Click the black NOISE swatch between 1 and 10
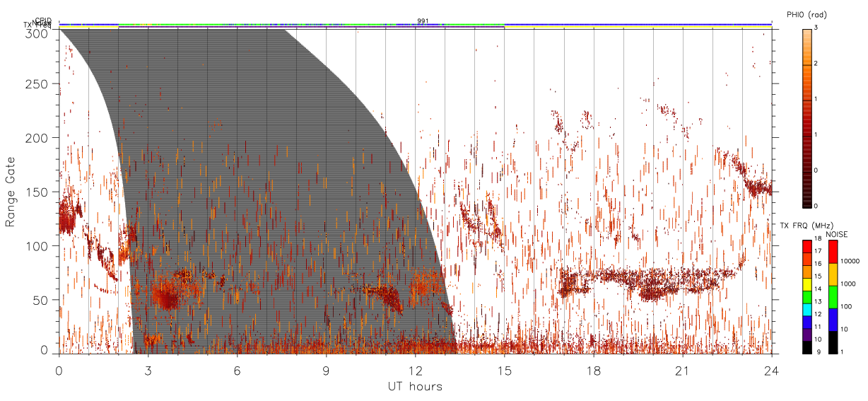The height and width of the screenshot is (401, 868). click(833, 342)
